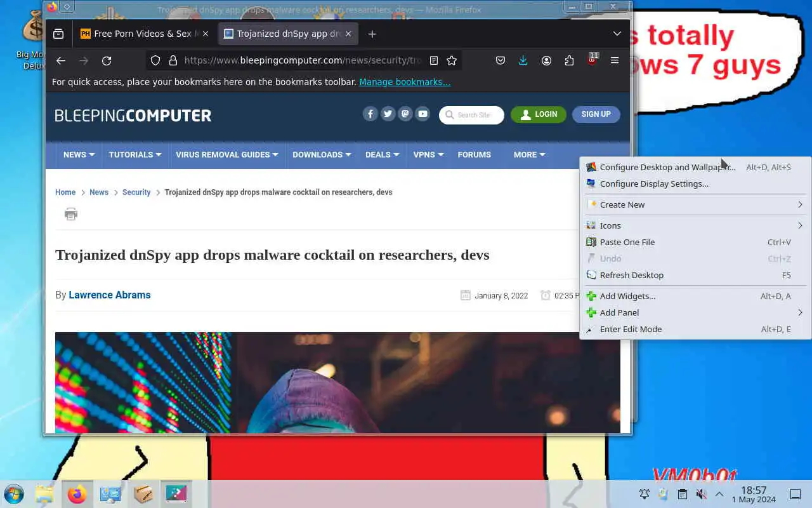Click the print article icon
This screenshot has height=508, width=812.
[71, 214]
